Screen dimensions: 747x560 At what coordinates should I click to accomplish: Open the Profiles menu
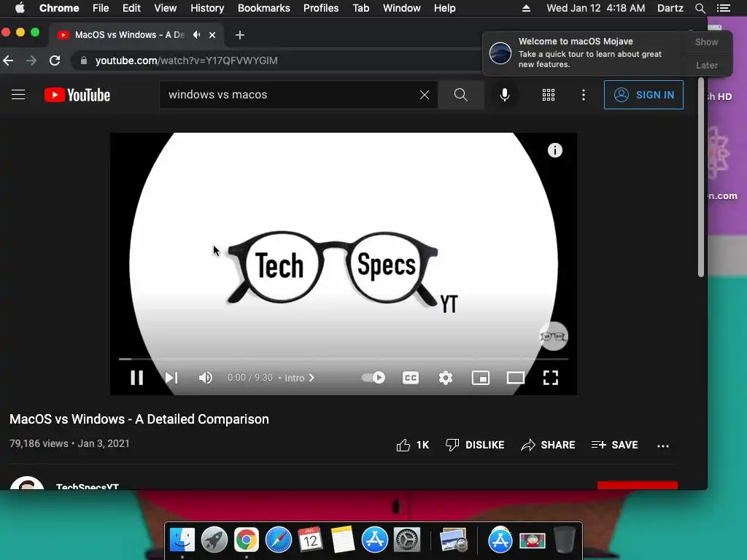click(321, 8)
